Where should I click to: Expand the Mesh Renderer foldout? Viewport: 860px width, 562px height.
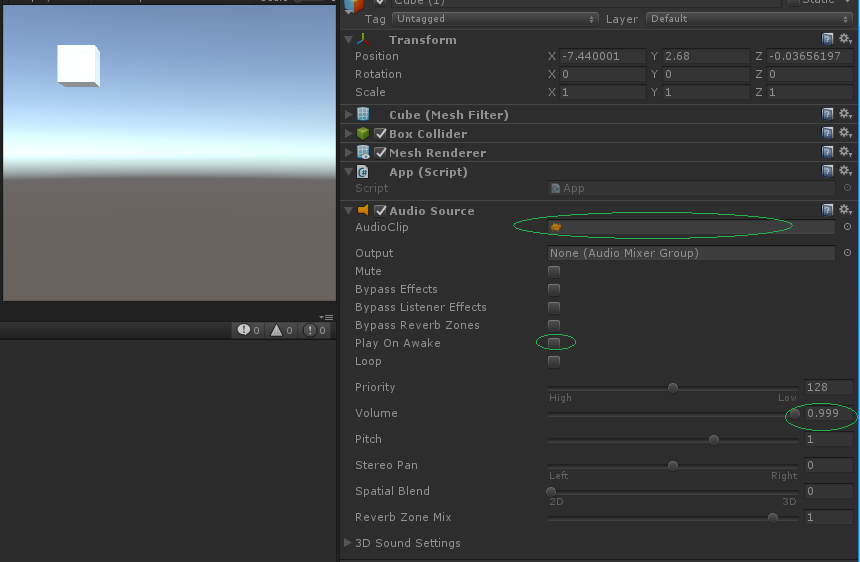click(348, 152)
